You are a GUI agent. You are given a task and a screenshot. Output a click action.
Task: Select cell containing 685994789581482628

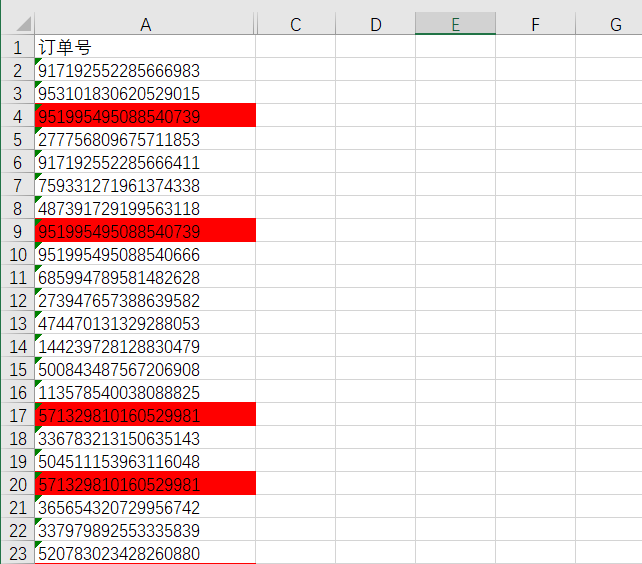pyautogui.click(x=145, y=276)
